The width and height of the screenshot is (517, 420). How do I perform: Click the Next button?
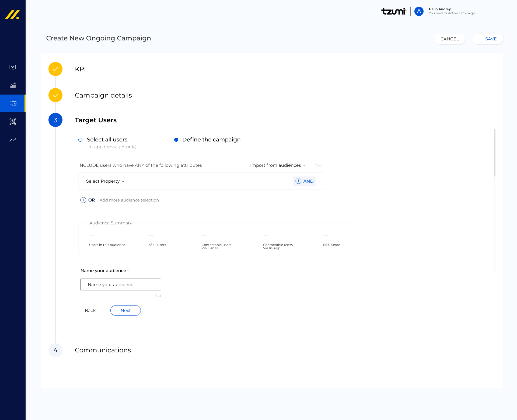125,310
